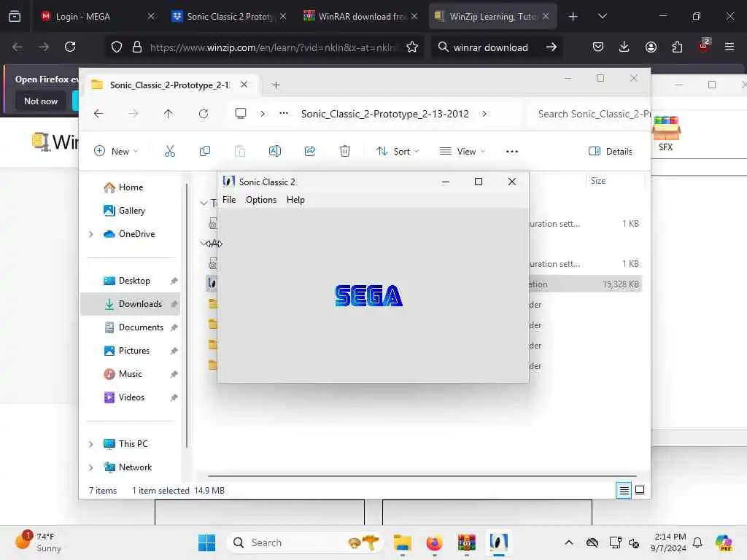This screenshot has width=747, height=560.
Task: Switch to large thumbnails view icon in status bar
Action: [640, 490]
